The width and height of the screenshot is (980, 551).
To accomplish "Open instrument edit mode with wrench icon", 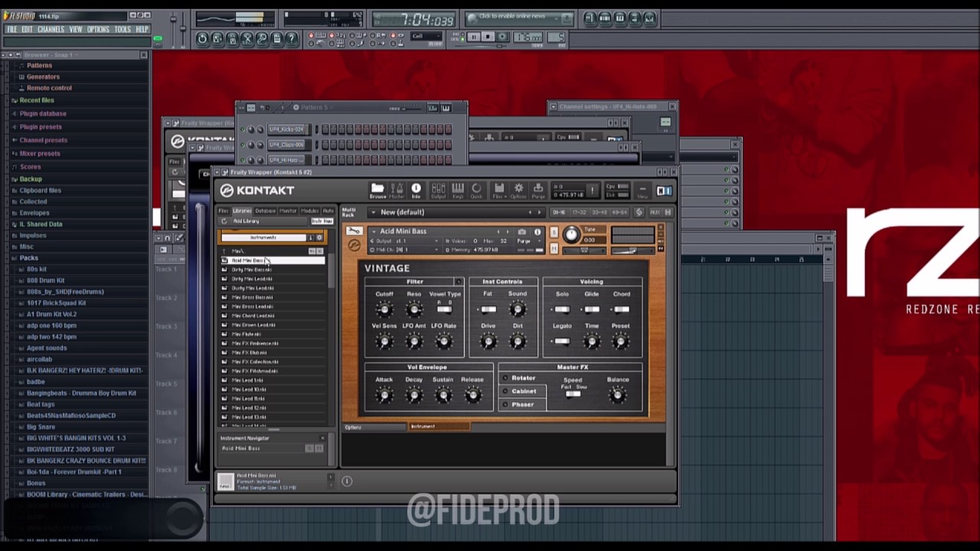I will pyautogui.click(x=354, y=230).
